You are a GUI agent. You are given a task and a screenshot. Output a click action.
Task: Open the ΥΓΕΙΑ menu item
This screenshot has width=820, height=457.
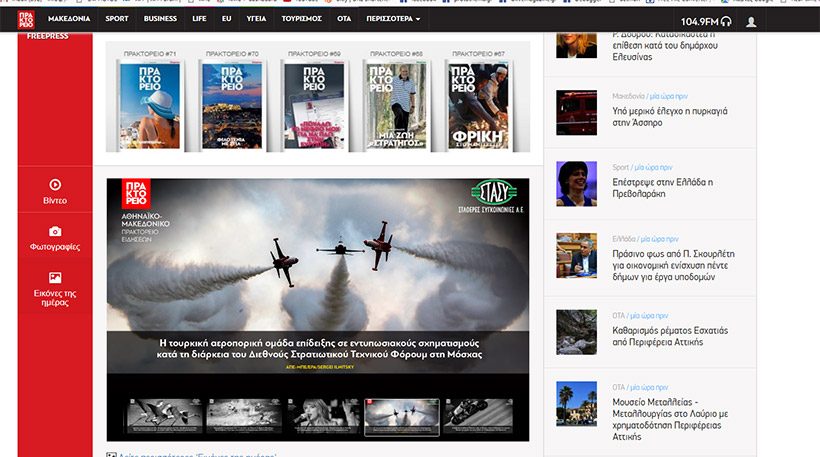click(x=256, y=19)
